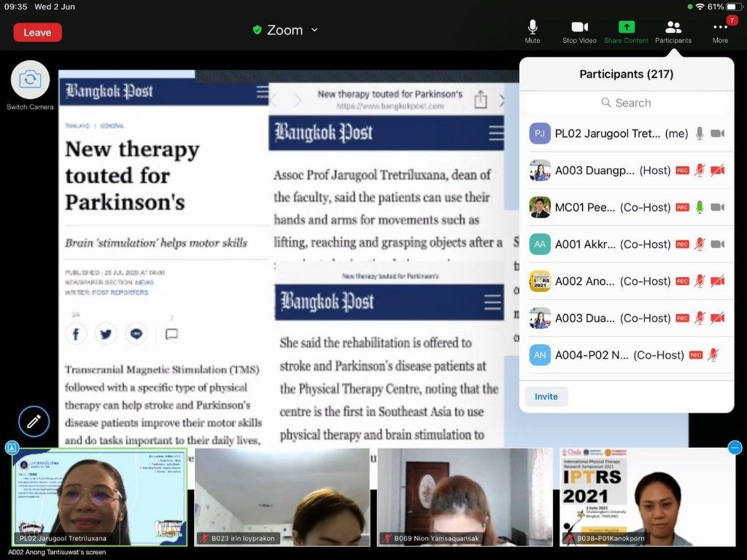Screen dimensions: 747x560
Task: Tap the photo avatar of MC01 Pee...
Action: point(540,207)
